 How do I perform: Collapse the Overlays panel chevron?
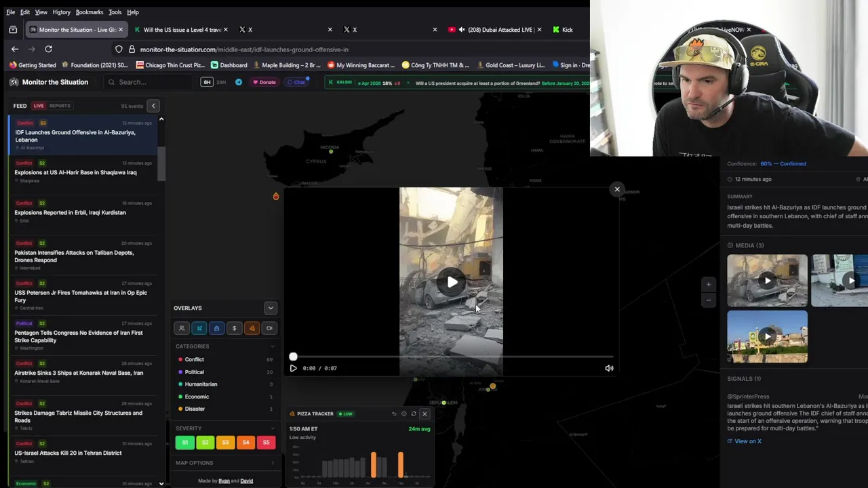click(271, 308)
